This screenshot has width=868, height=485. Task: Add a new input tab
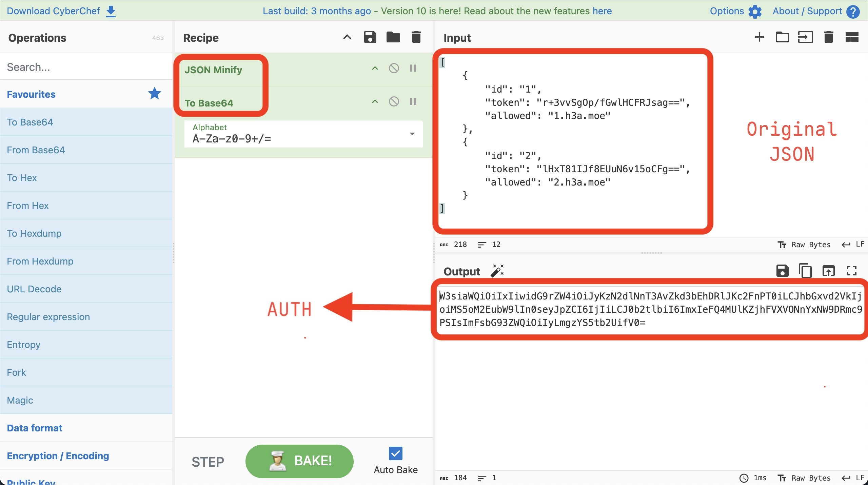coord(759,37)
